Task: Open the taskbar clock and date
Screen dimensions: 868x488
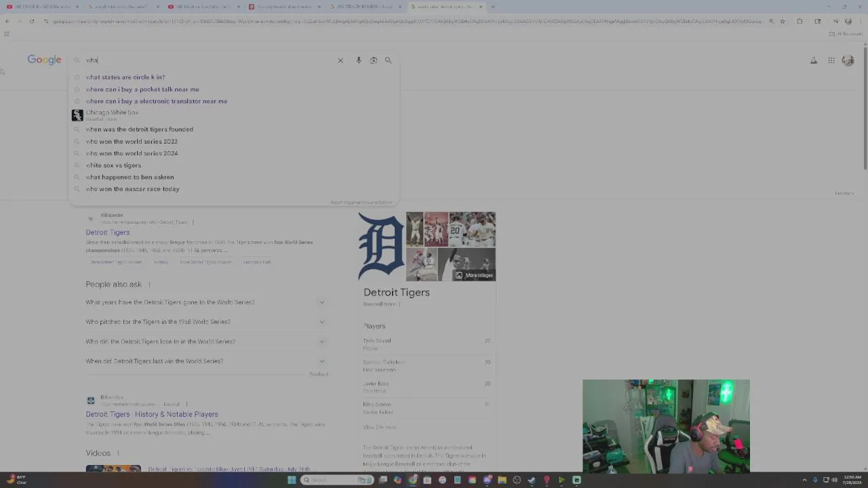Action: click(x=852, y=480)
